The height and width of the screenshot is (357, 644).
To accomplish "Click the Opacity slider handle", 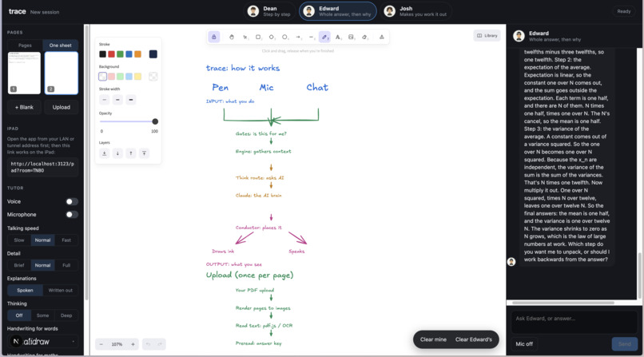I will (155, 121).
